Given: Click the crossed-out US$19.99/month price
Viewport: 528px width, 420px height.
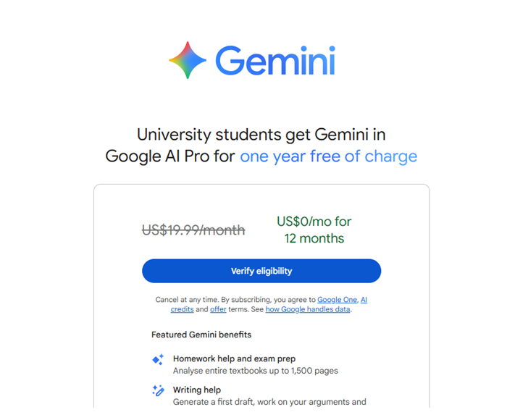Looking at the screenshot, I should point(193,230).
